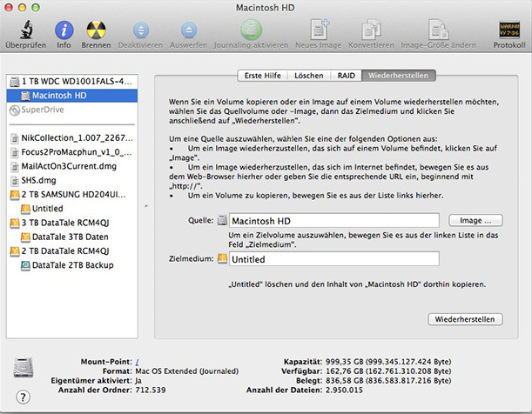This screenshot has width=532, height=414.
Task: Click the Image… button next to Quelle
Action: tap(476, 221)
